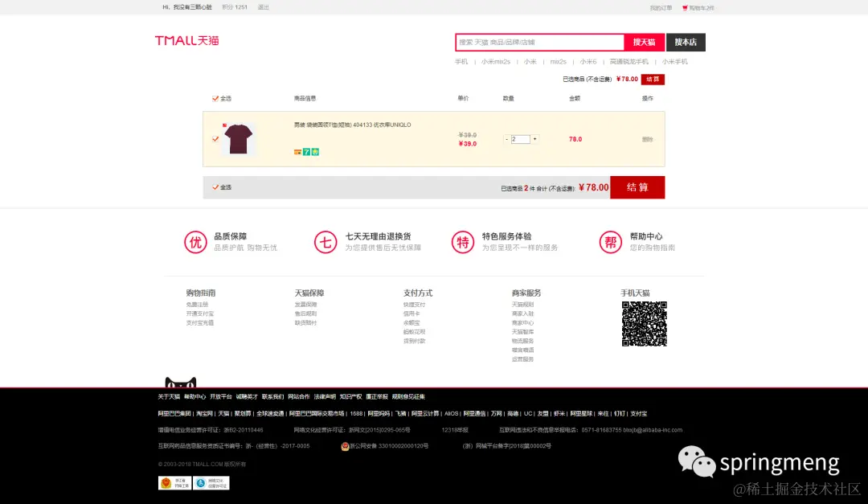Toggle the top 全选 select-all checkbox

[x=215, y=99]
